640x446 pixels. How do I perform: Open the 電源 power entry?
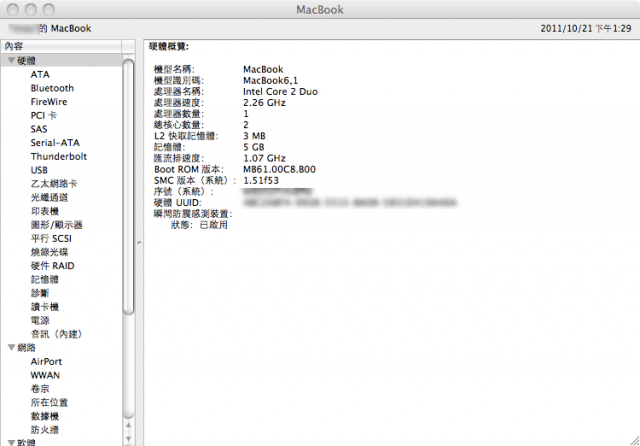coord(40,320)
